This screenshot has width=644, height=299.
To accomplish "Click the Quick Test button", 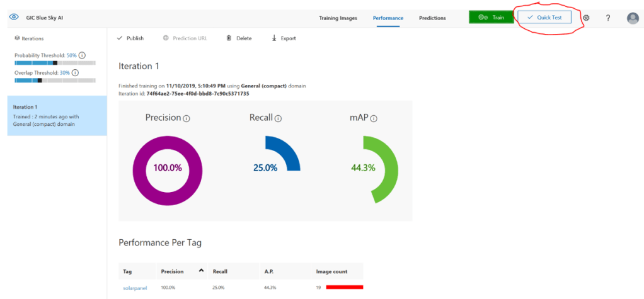I will point(544,18).
